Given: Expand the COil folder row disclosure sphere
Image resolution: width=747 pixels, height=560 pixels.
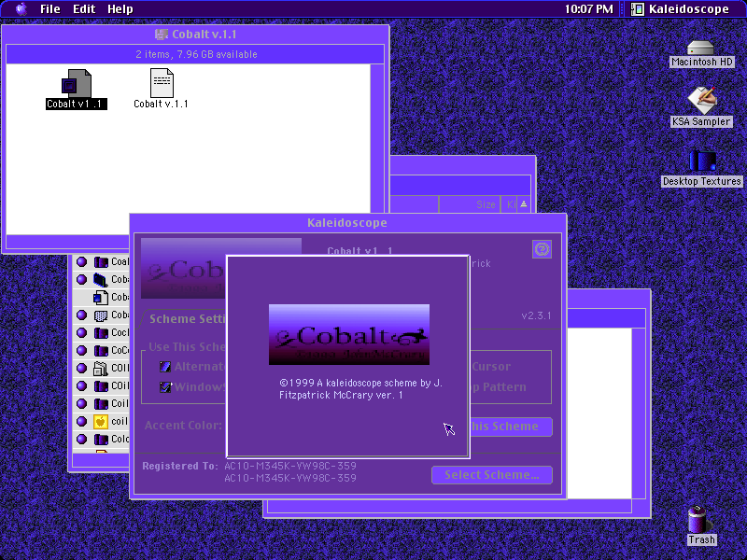Looking at the screenshot, I should [81, 385].
